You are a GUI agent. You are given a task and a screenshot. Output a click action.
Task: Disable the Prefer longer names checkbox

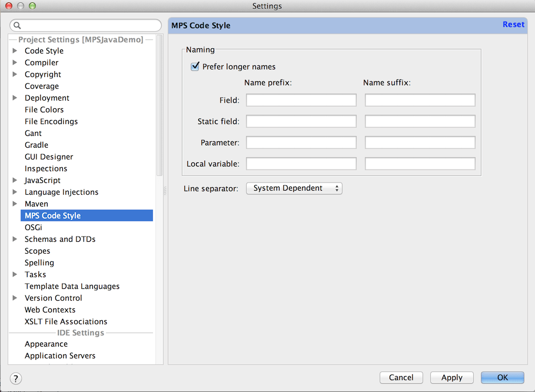click(195, 66)
